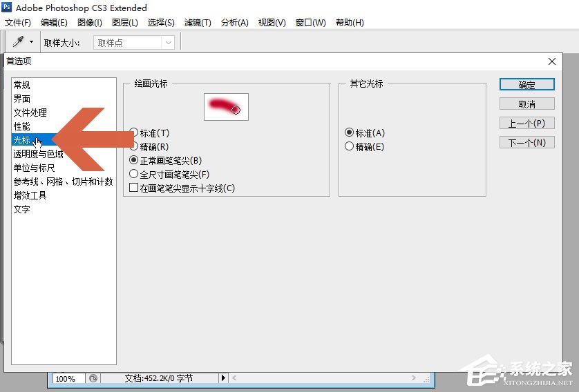Select 参考线、网格、切片和计数 category
579x392 pixels.
[x=64, y=182]
